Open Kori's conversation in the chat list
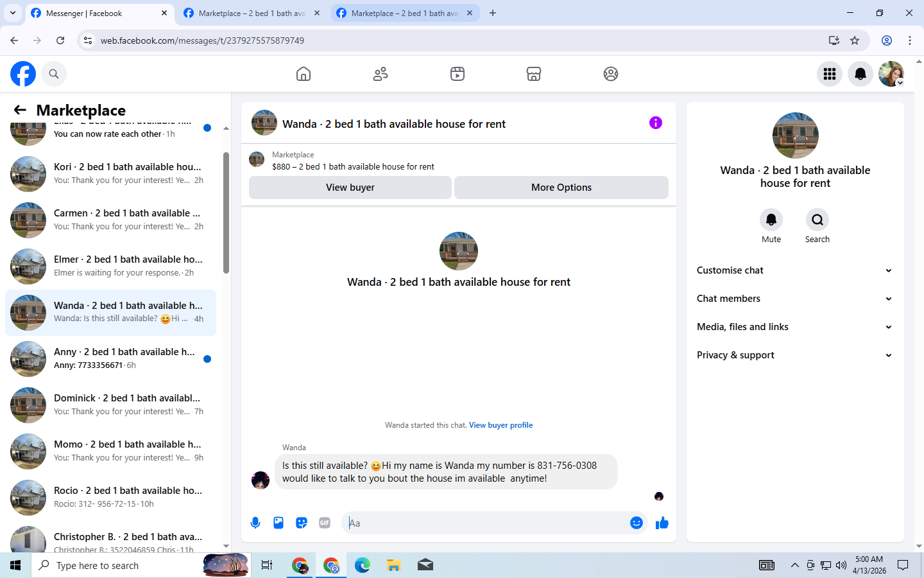 110,174
